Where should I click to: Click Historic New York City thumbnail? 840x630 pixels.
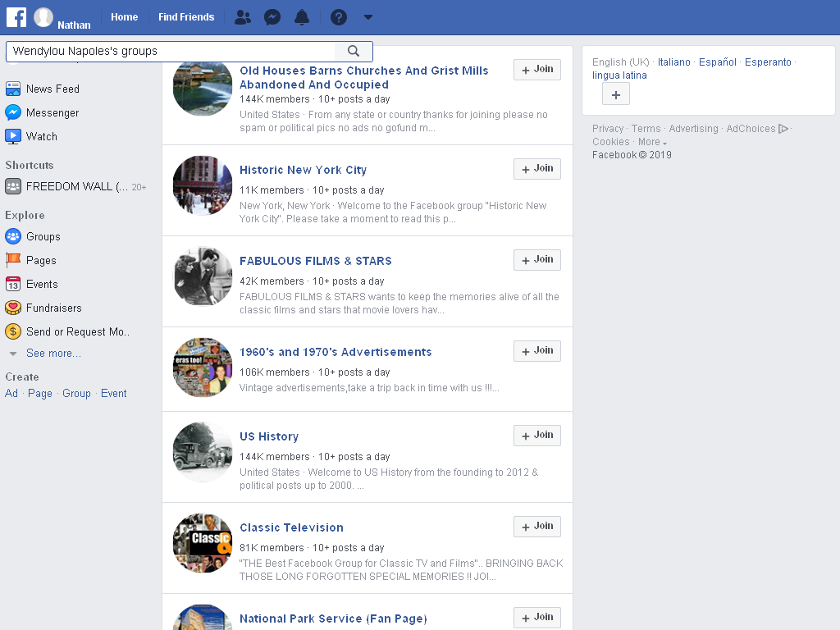203,185
